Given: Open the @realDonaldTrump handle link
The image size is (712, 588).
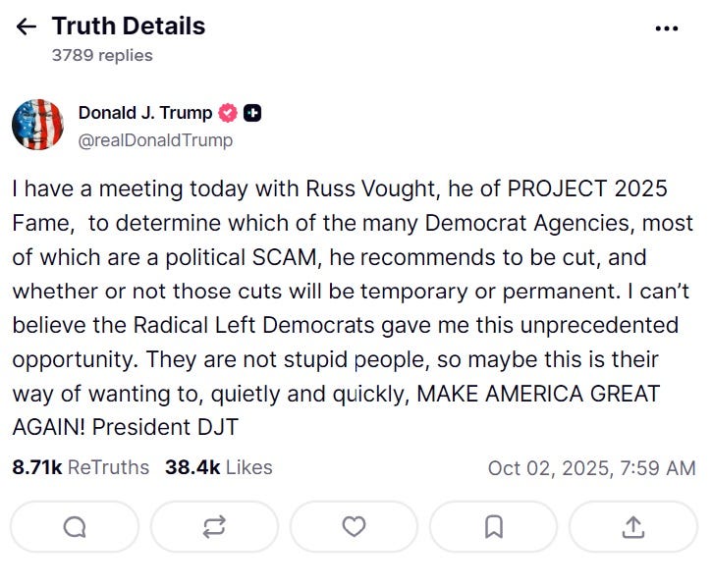Looking at the screenshot, I should point(155,140).
